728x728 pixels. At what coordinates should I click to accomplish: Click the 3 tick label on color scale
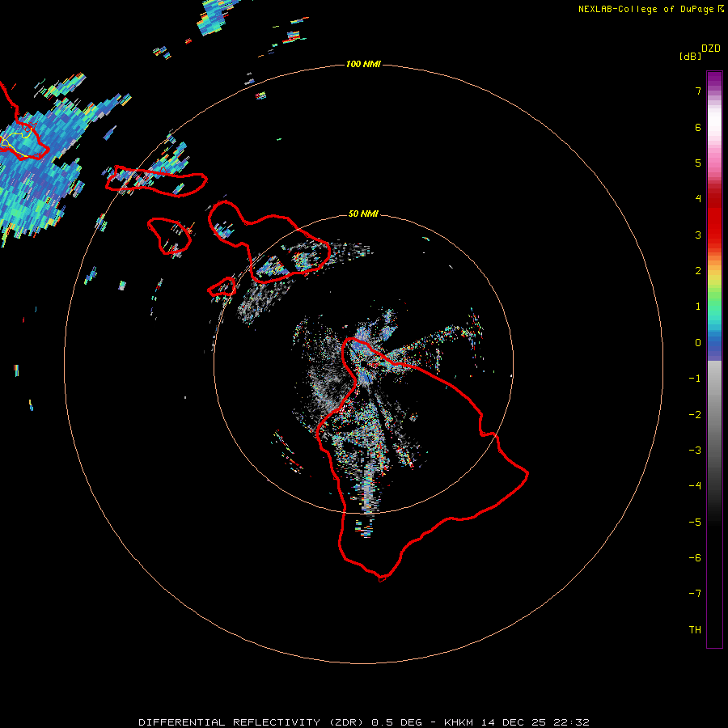point(698,235)
